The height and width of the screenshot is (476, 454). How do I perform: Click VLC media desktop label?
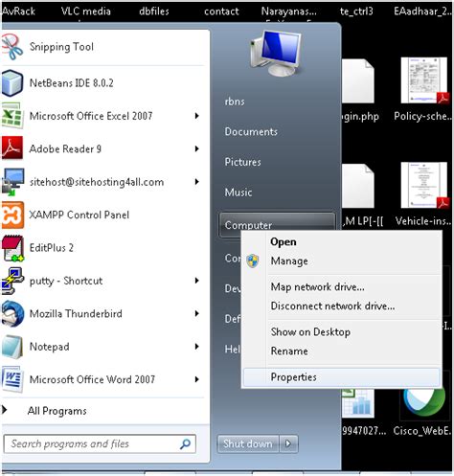(x=86, y=11)
